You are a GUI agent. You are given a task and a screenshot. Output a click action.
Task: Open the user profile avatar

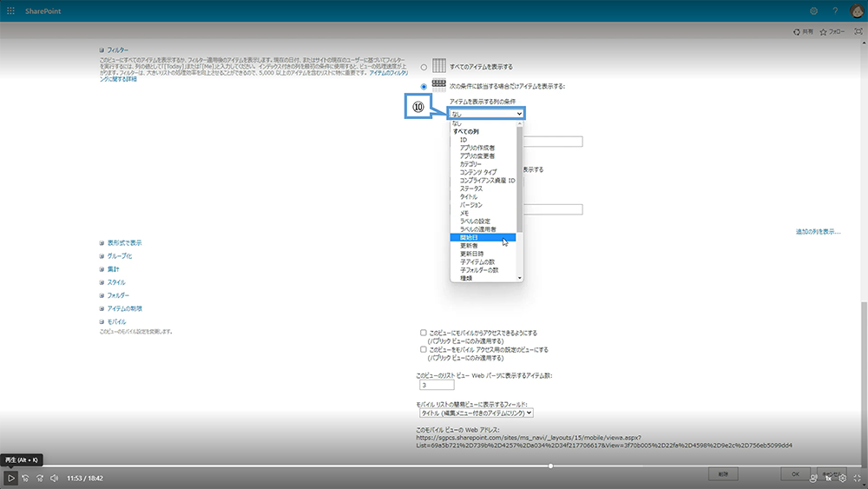click(857, 10)
